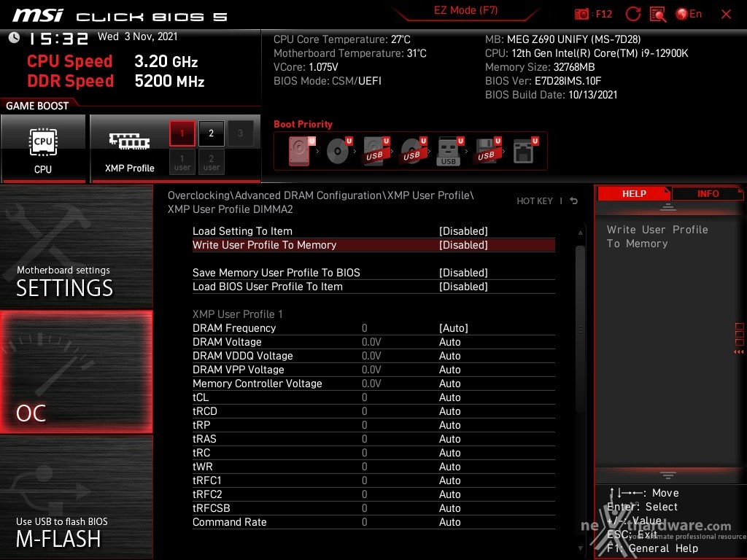Screen dimensions: 747x560
Task: Select the hard disk boot device icon
Action: click(301, 151)
